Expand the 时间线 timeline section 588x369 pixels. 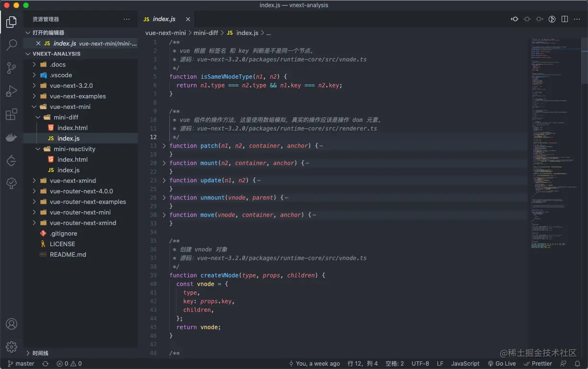[x=81, y=353]
